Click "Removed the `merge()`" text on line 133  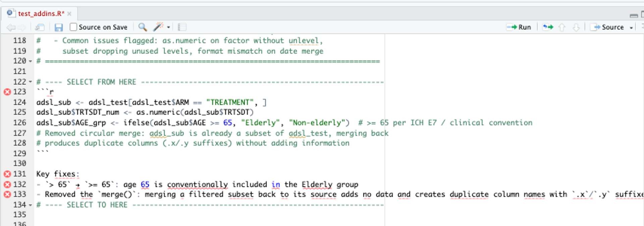pos(91,195)
